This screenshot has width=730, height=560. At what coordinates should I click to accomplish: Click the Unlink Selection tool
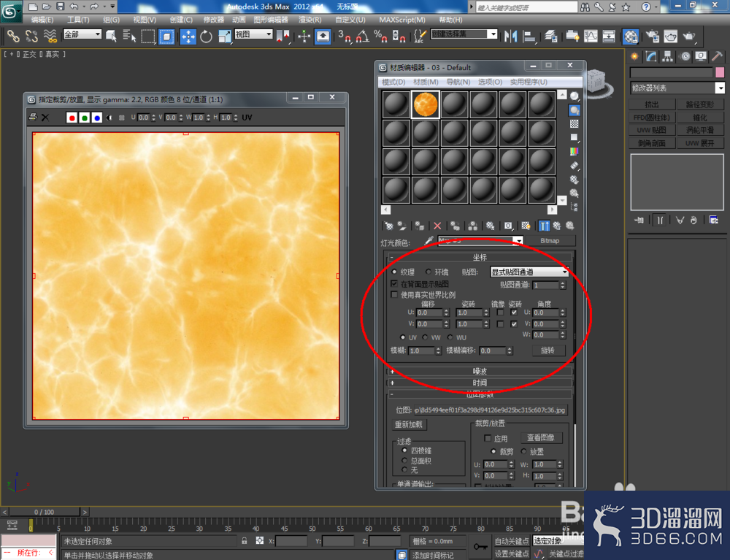tap(31, 37)
